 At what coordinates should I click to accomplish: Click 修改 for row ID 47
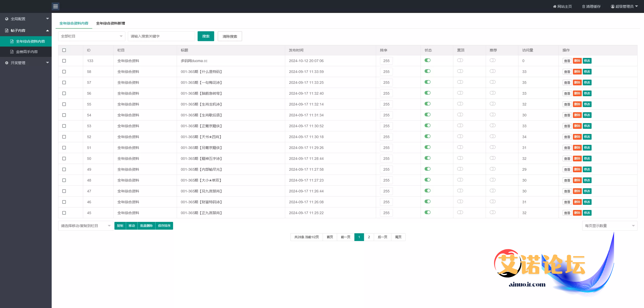point(587,191)
